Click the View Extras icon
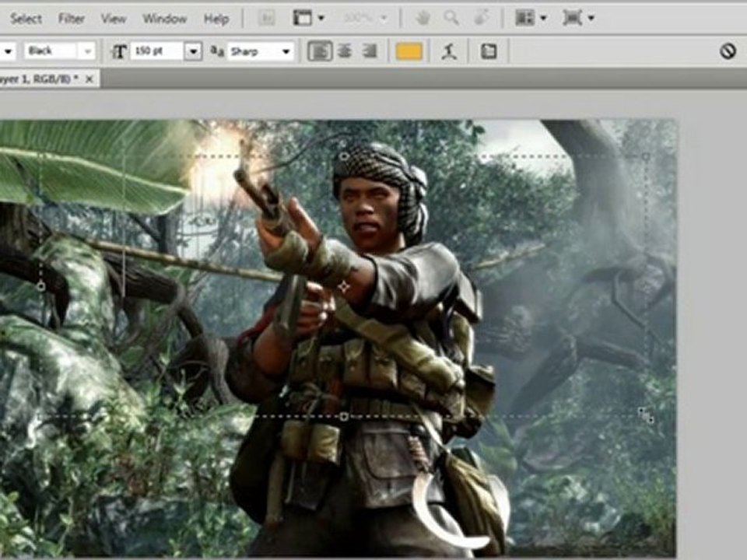The height and width of the screenshot is (560, 747). (302, 18)
